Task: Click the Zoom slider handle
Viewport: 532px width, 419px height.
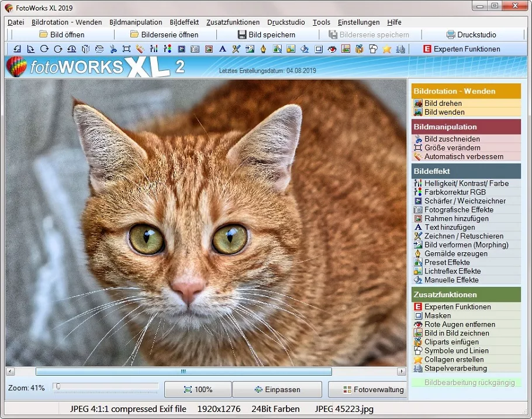Action: click(x=57, y=386)
